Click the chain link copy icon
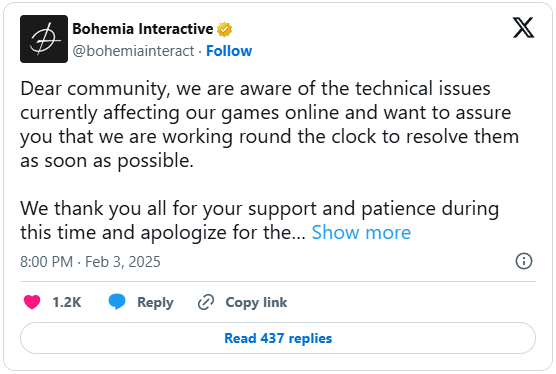This screenshot has width=556, height=374. tap(206, 302)
